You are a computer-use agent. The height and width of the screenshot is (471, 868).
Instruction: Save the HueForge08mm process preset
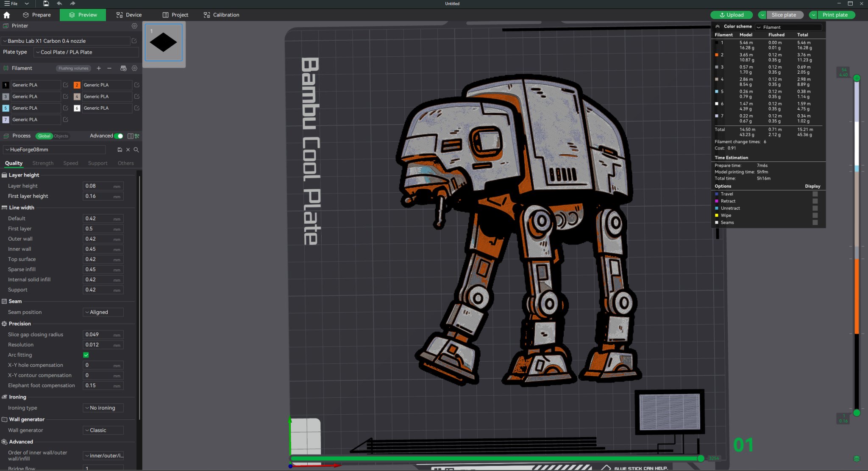point(120,150)
